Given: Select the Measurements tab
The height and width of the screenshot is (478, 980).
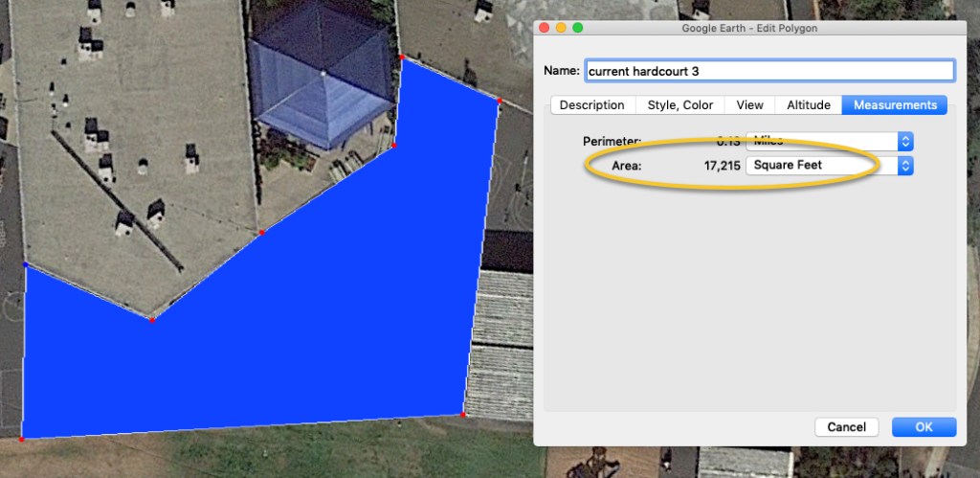Looking at the screenshot, I should (895, 105).
